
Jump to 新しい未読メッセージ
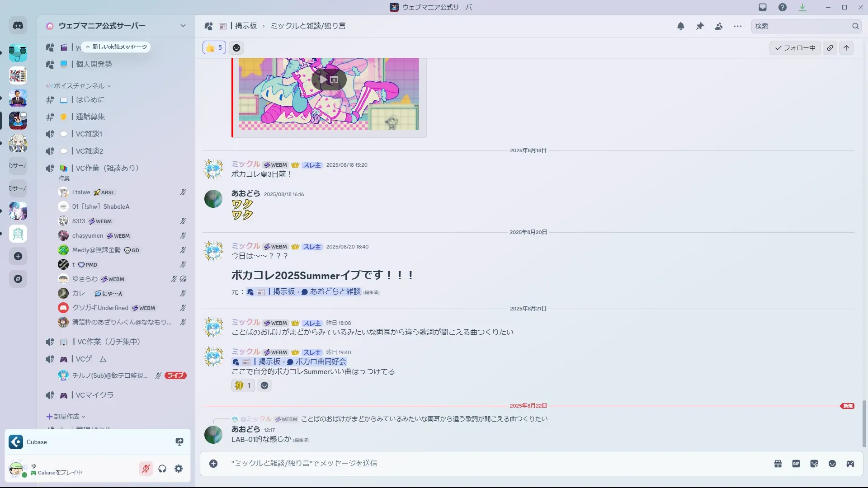(x=117, y=47)
